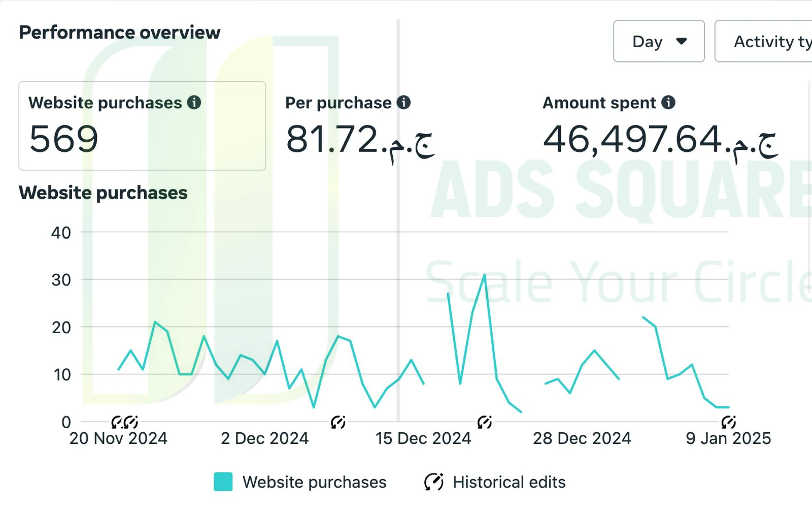Click the 9 Jan 2025 axis date

[x=728, y=438]
